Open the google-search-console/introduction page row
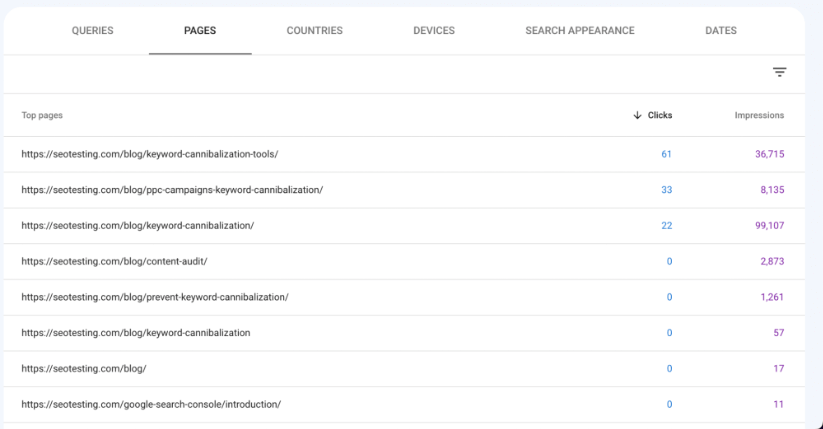 coord(404,404)
